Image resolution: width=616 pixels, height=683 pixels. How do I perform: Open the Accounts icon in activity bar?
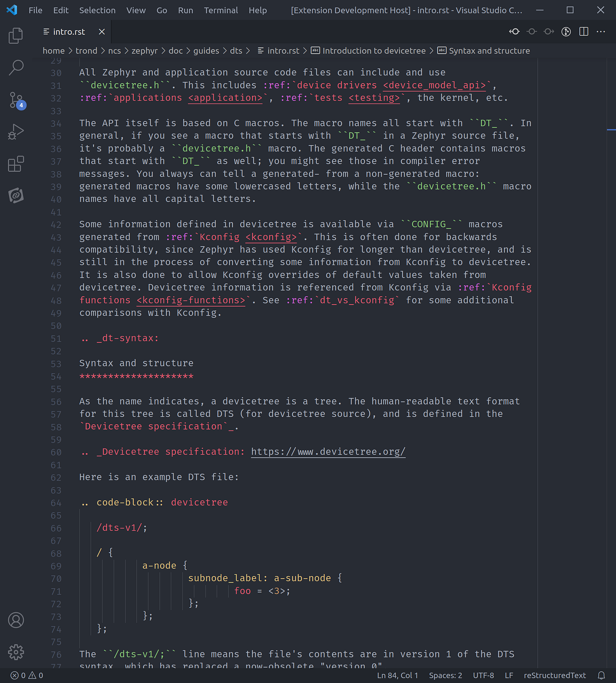(16, 620)
